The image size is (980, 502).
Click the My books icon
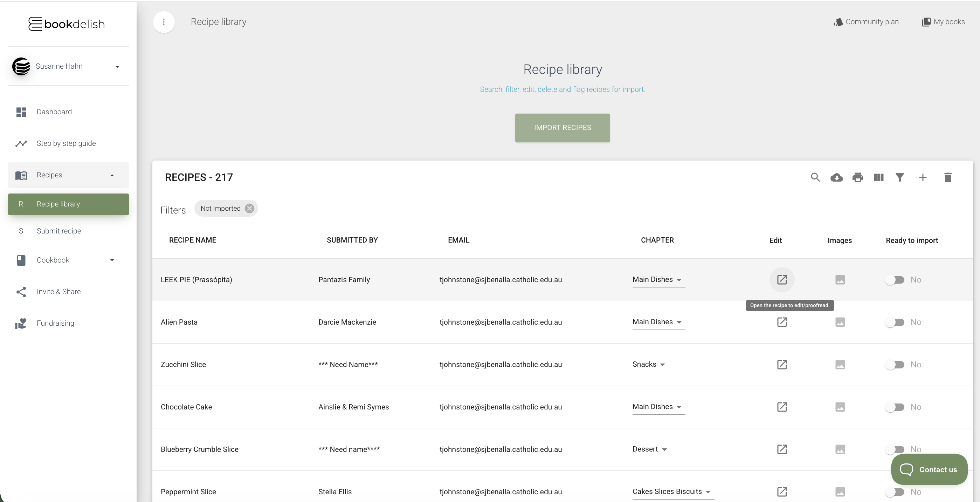(x=926, y=22)
